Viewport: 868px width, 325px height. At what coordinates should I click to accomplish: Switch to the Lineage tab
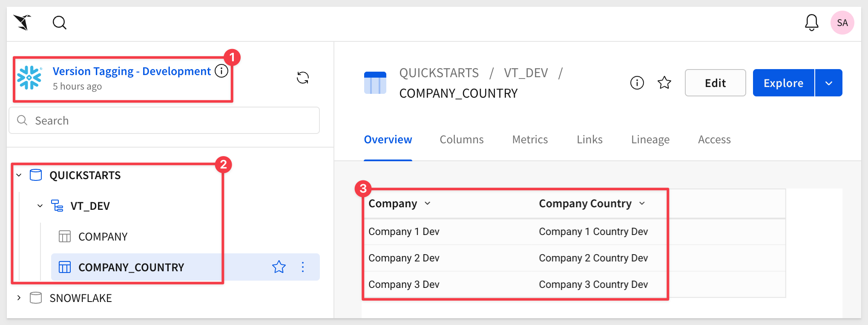click(650, 139)
